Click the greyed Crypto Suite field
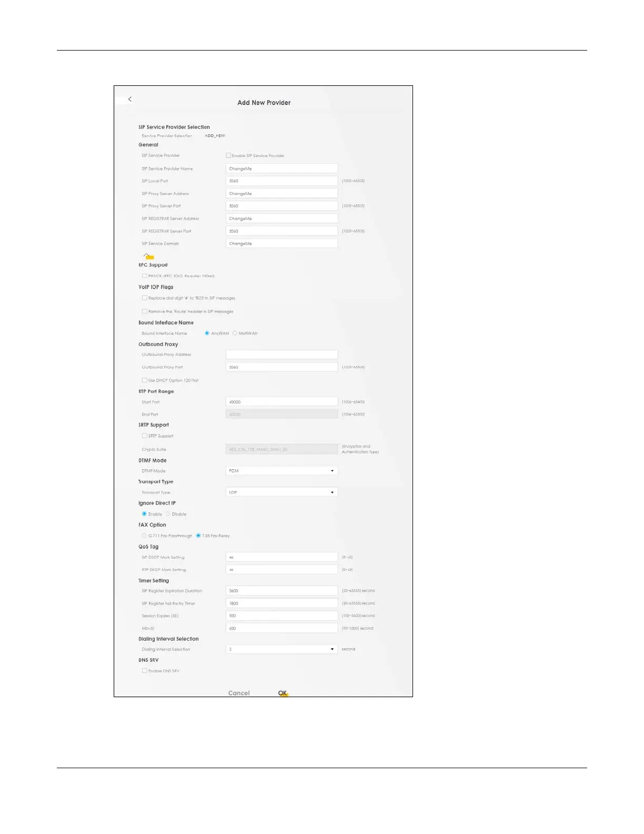Screen dimensions: 644x834 (281, 449)
